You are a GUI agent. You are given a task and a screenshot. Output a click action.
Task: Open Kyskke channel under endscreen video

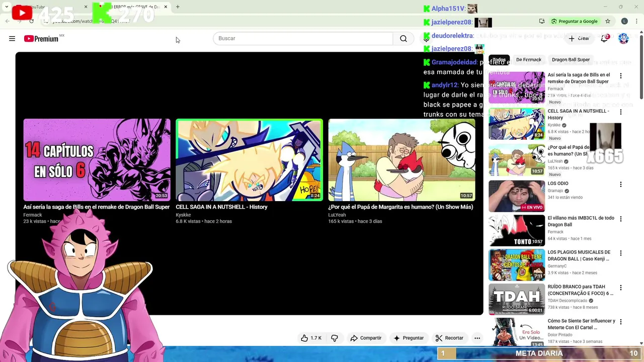183,215
